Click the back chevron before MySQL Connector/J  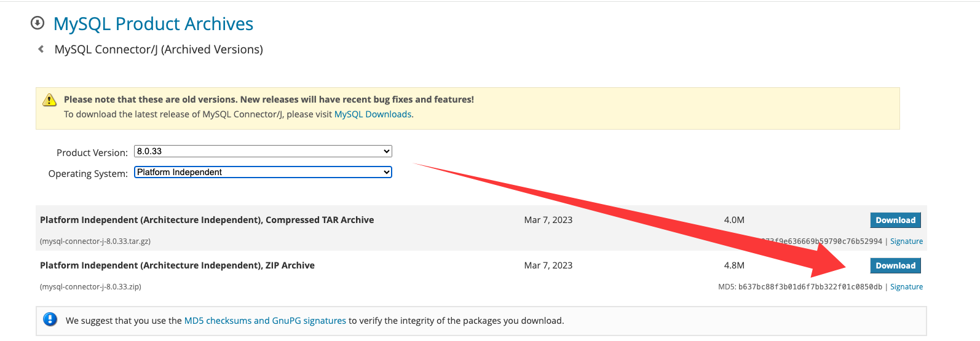[x=41, y=49]
